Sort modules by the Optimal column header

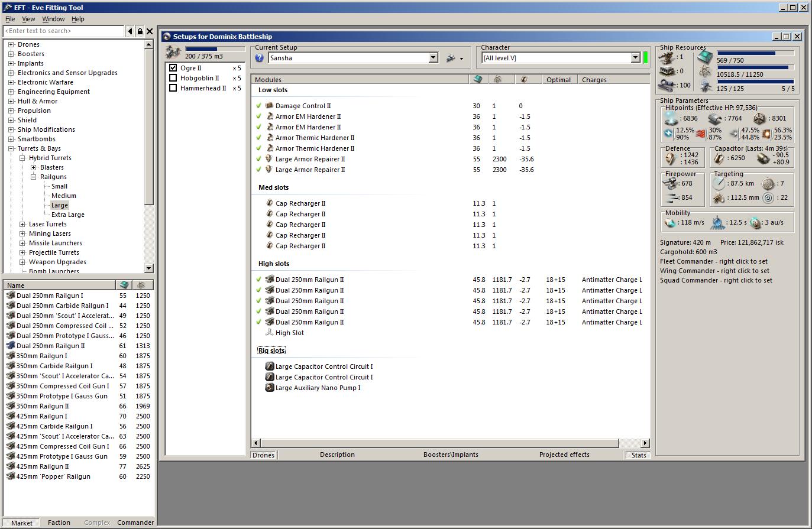pos(559,80)
